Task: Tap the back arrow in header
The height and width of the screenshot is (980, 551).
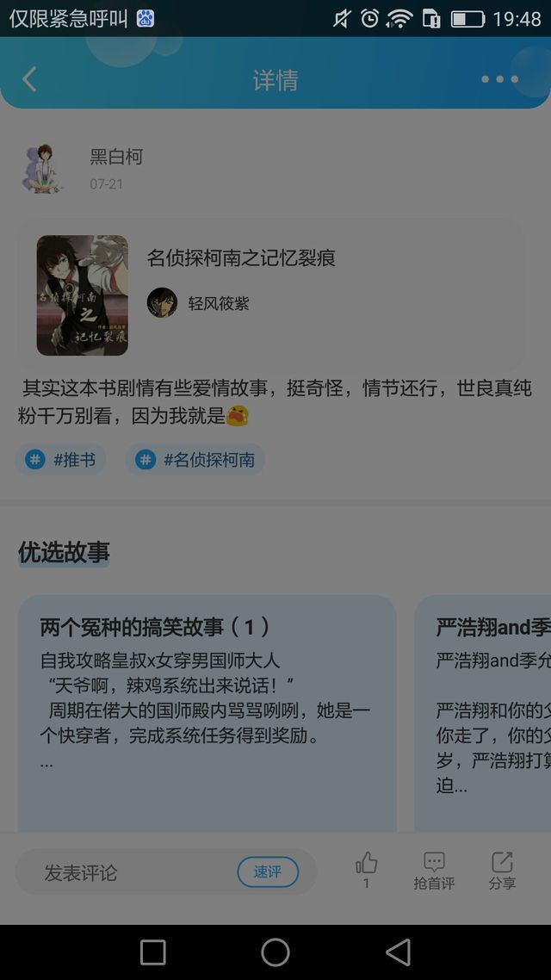Action: pos(29,79)
